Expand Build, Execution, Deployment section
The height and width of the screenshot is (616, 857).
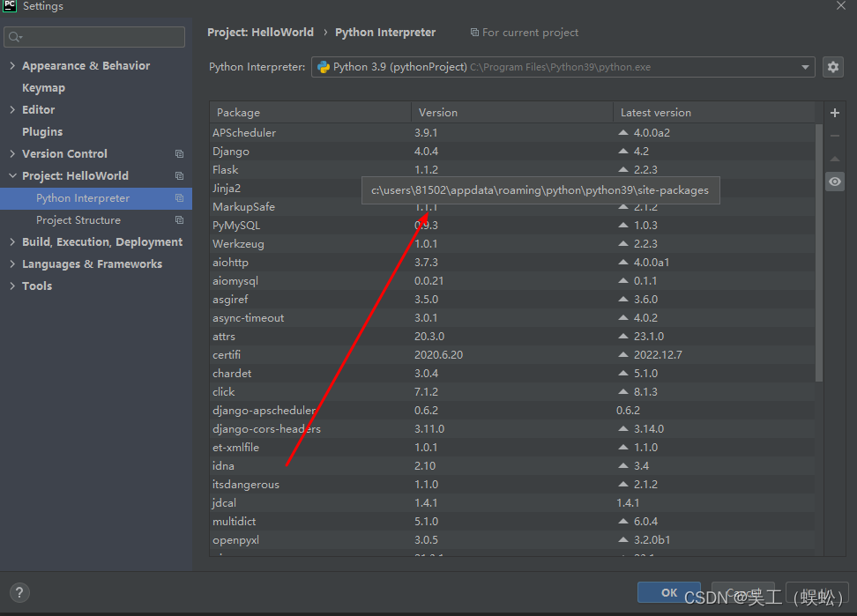[12, 242]
